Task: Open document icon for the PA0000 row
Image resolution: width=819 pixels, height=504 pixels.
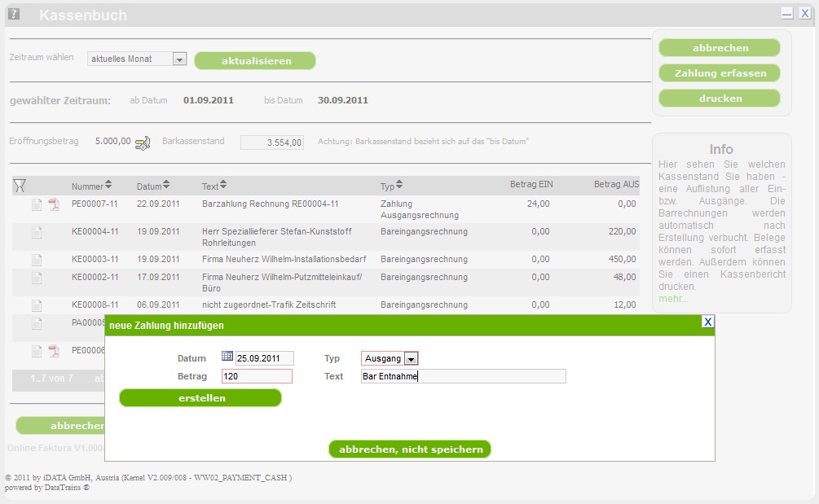Action: click(x=37, y=323)
